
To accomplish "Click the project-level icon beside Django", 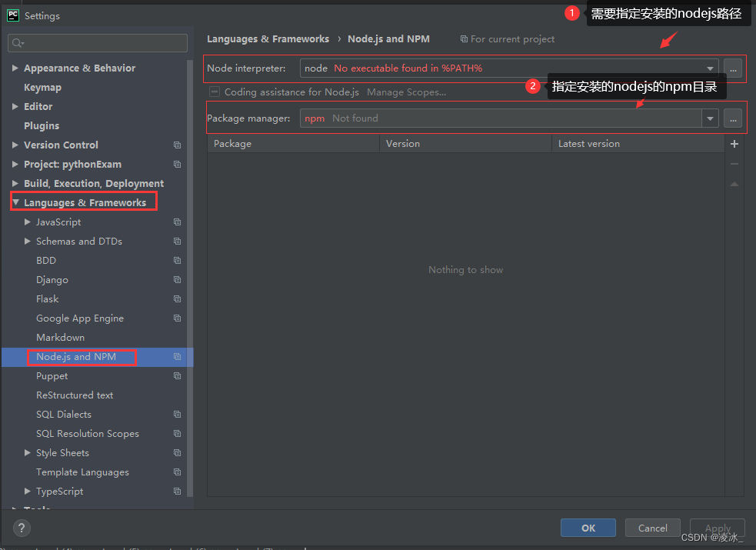I will (177, 279).
